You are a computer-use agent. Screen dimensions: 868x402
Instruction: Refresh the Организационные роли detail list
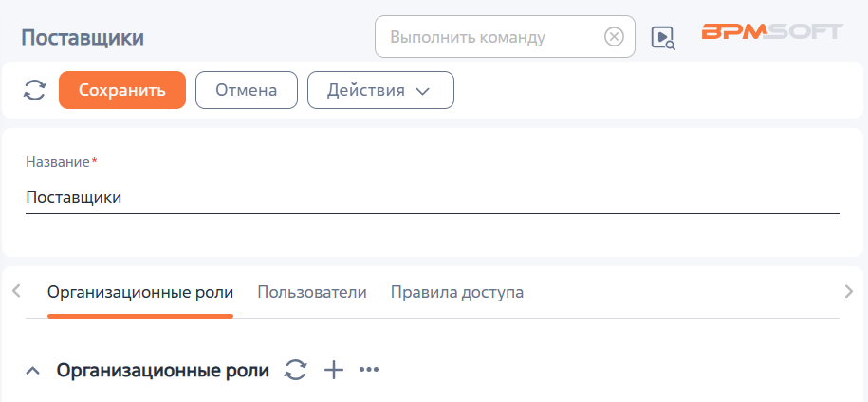(x=296, y=370)
